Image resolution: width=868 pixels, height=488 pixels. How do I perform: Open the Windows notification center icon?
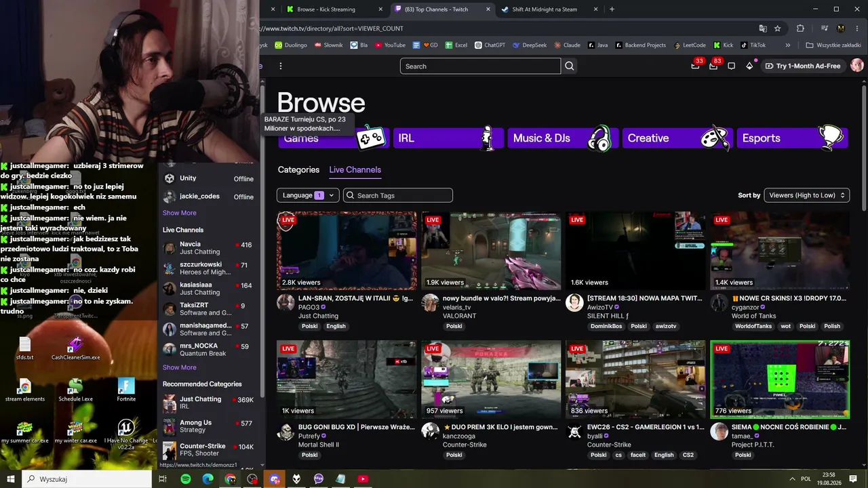coord(853,479)
